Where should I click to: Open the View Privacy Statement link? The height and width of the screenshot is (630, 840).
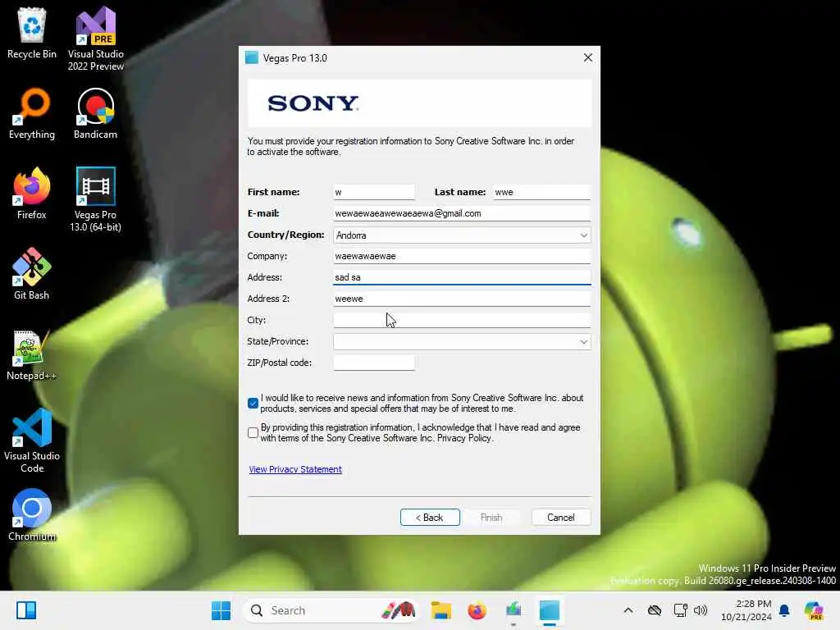point(295,469)
